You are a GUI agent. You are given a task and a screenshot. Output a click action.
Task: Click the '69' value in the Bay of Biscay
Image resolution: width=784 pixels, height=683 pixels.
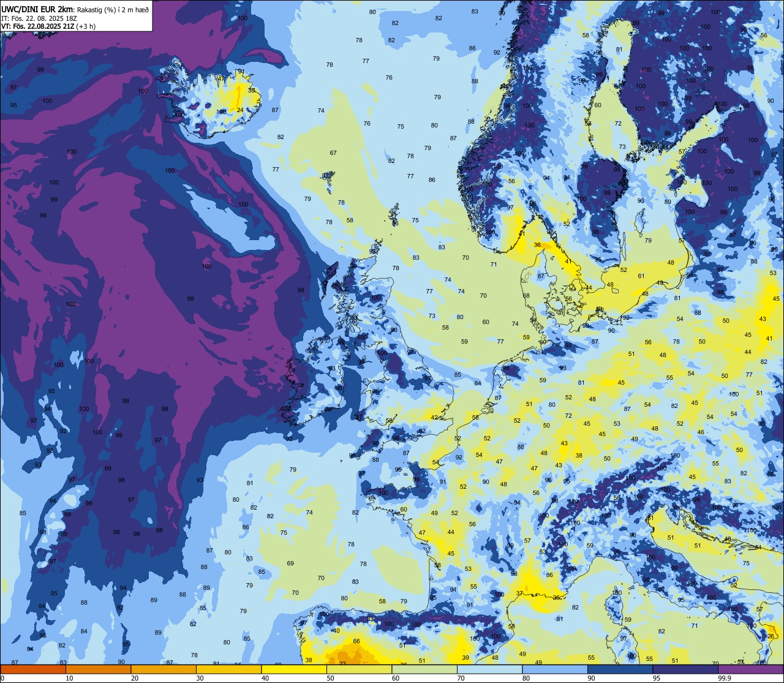point(290,563)
